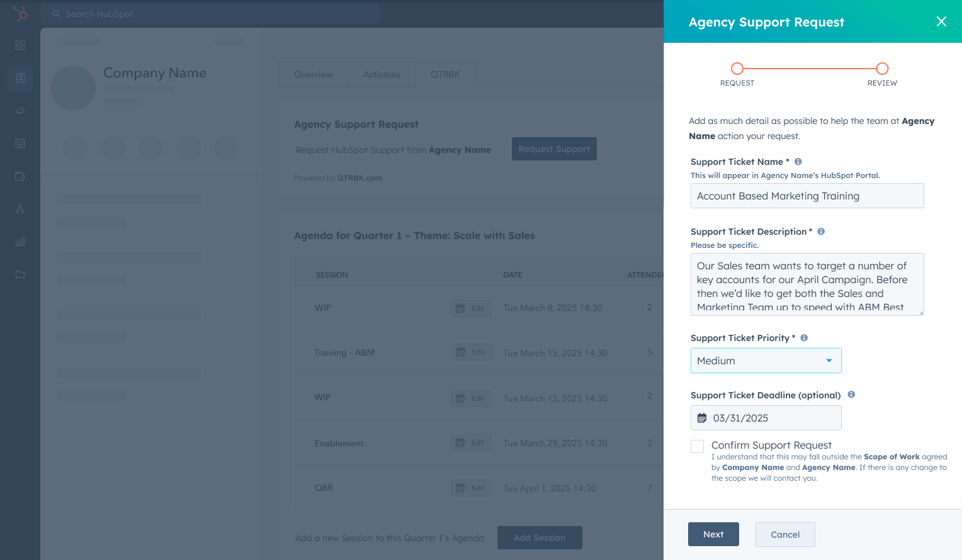
Task: Click the Add Session button
Action: pos(540,537)
